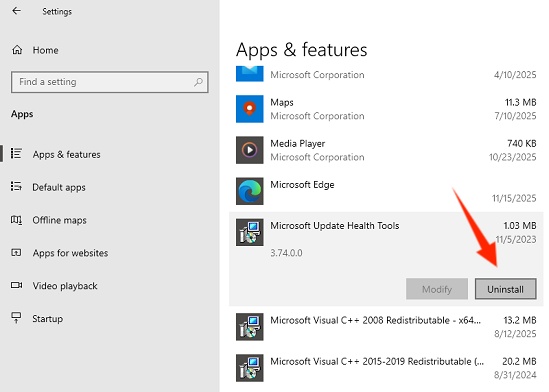
Task: Select Apps & features in the sidebar
Action: pos(67,154)
